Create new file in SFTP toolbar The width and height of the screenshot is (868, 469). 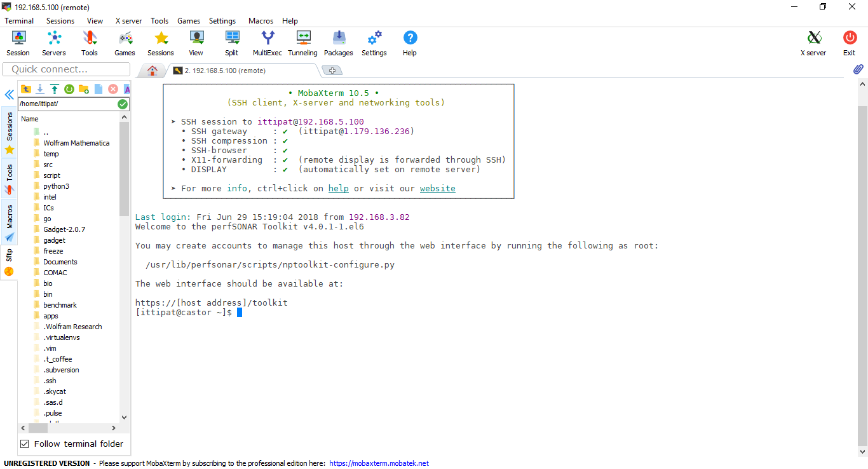pyautogui.click(x=98, y=89)
